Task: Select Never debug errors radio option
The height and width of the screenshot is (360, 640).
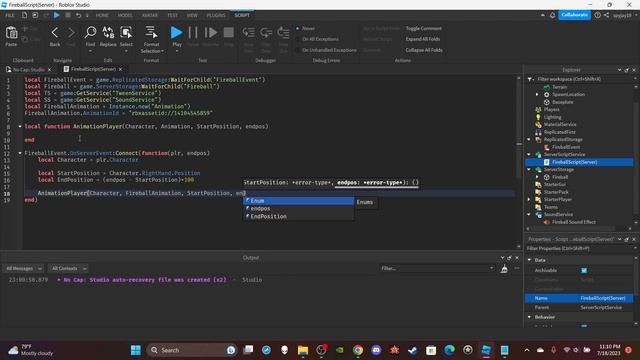Action: coord(298,29)
